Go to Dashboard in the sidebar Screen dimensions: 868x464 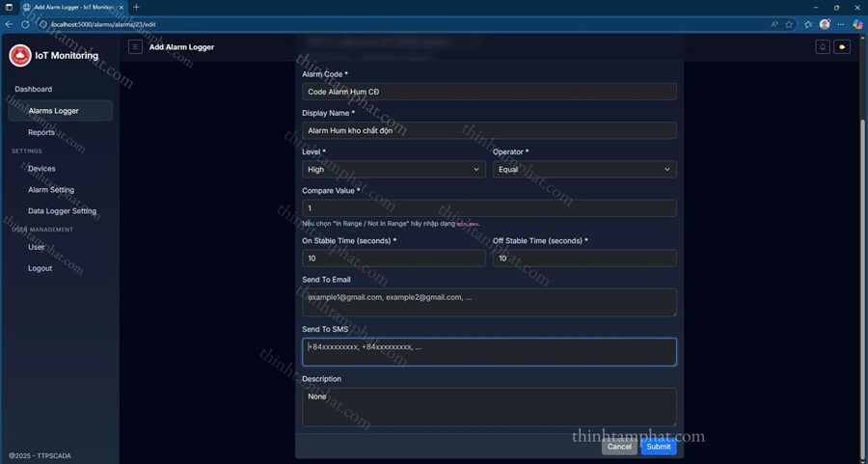(x=34, y=90)
